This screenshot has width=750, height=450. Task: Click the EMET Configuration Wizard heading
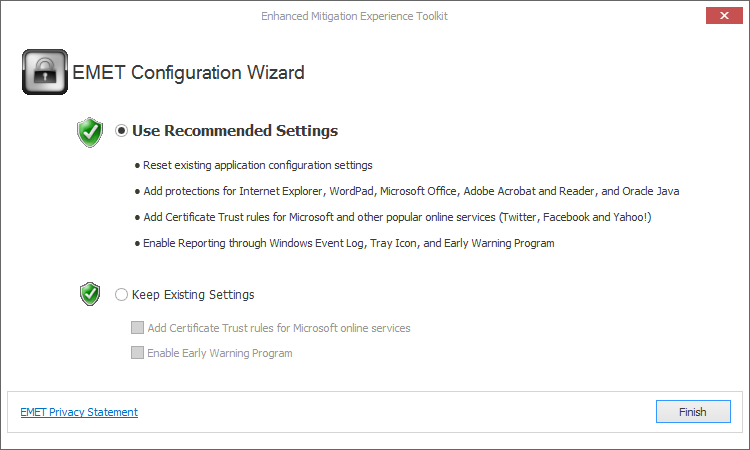click(189, 72)
